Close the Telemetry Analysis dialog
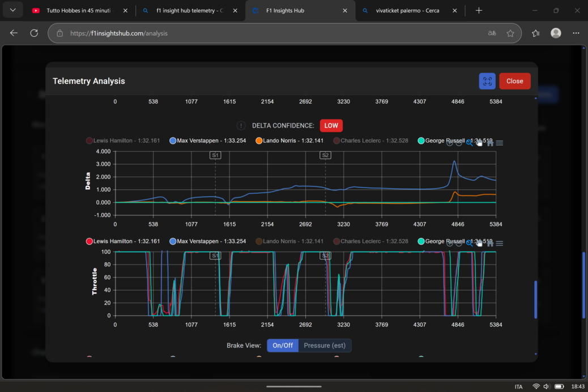The height and width of the screenshot is (392, 588). [514, 81]
